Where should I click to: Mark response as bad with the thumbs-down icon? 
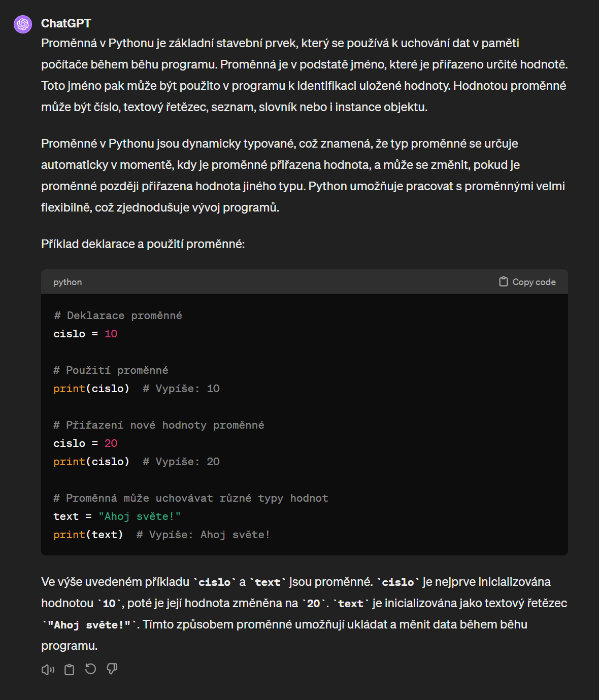pos(112,670)
